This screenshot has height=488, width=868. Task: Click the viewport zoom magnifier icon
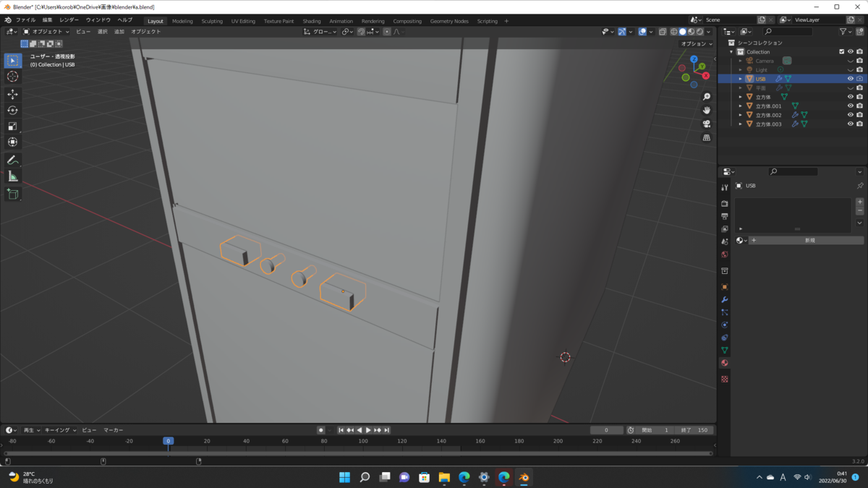[x=707, y=97]
